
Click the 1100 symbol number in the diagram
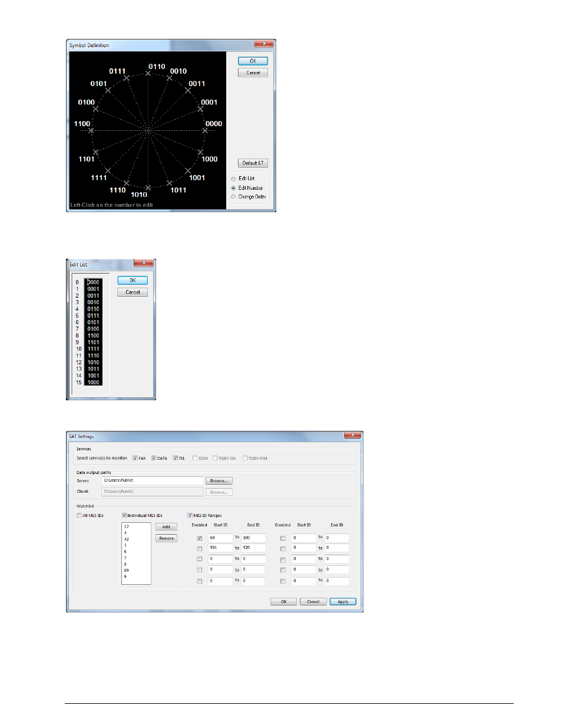82,124
